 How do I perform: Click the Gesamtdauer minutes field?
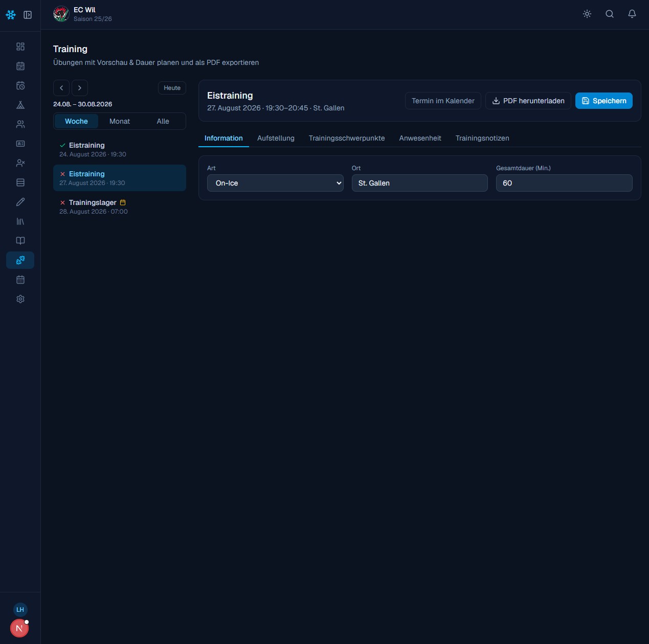(564, 183)
